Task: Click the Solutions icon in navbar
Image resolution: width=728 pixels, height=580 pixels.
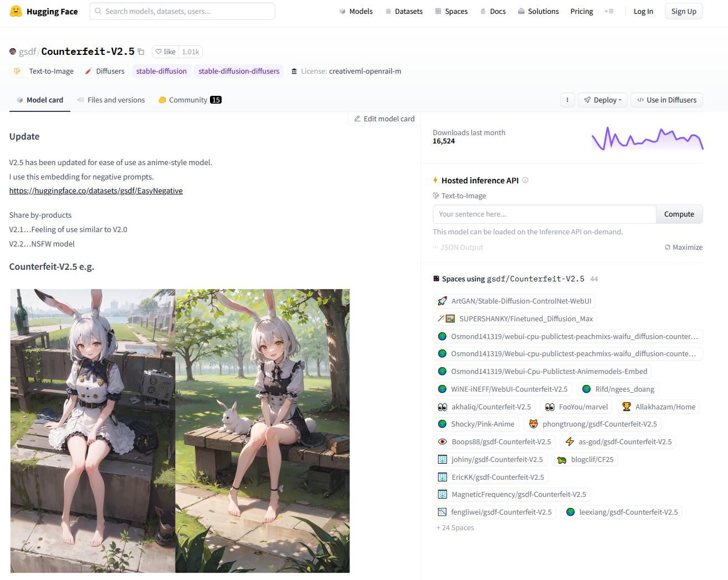Action: point(521,11)
